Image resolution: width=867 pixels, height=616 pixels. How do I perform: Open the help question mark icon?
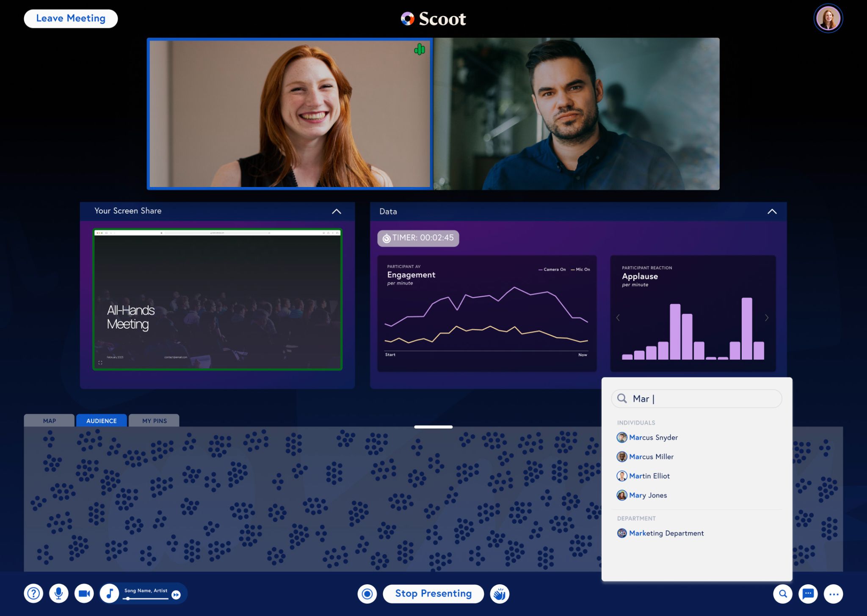coord(33,594)
